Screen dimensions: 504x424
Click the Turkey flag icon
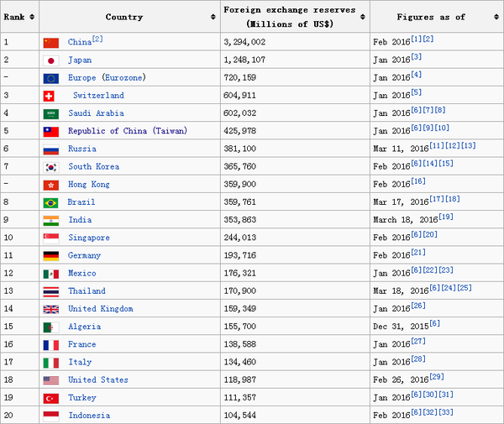pyautogui.click(x=51, y=398)
